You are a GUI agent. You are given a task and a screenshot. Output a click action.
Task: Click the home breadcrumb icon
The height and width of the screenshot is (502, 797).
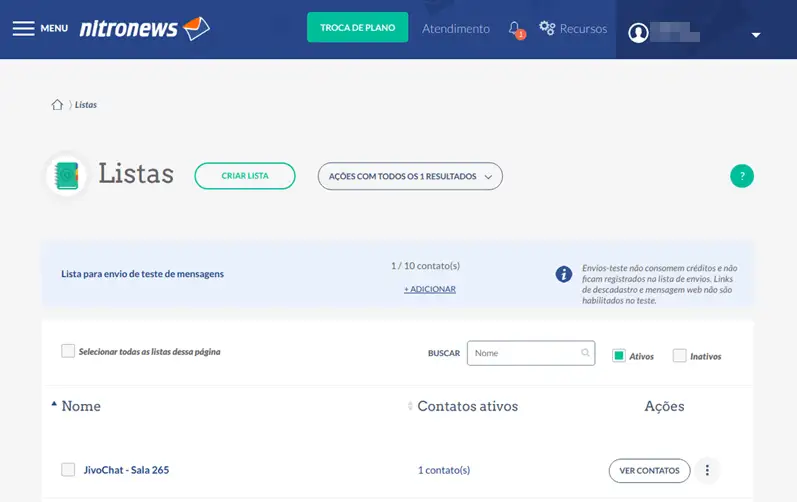pyautogui.click(x=57, y=104)
